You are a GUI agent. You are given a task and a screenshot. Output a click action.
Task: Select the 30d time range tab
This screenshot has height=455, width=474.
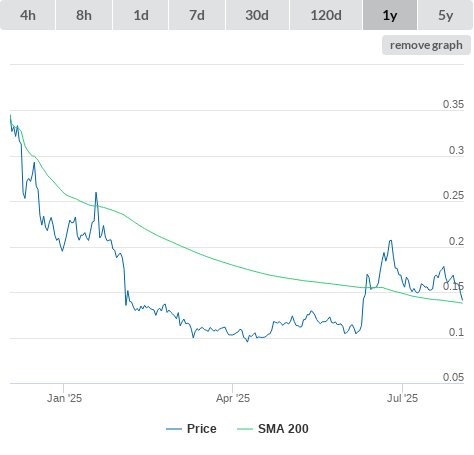pyautogui.click(x=257, y=15)
